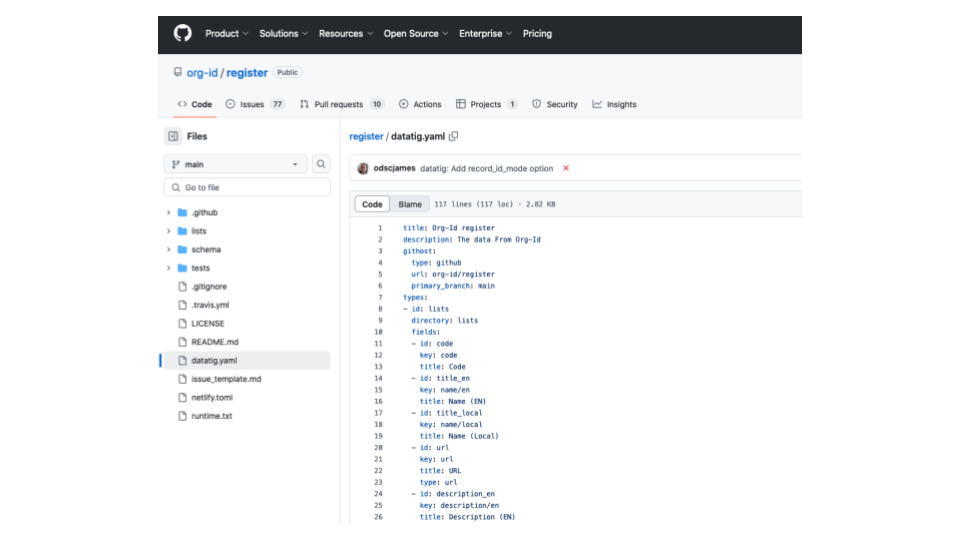Switch to the Projects tab
This screenshot has width=960, height=540.
487,104
